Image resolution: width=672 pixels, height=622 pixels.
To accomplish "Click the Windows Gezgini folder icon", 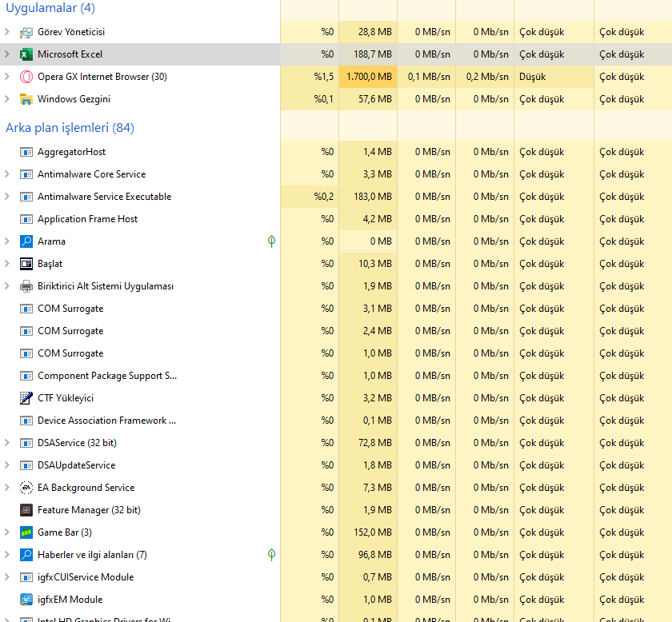I will coord(26,99).
